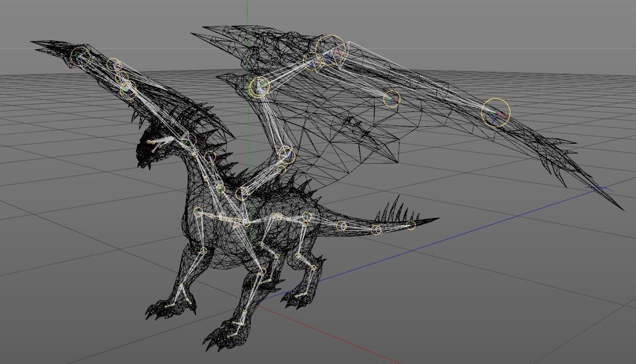Select the right wing's lower elbow joint circle
This screenshot has height=364, width=636.
click(x=287, y=155)
